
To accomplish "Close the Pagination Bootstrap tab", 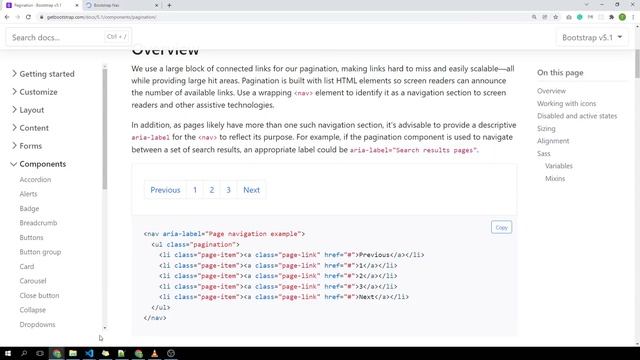I will 76,5.
